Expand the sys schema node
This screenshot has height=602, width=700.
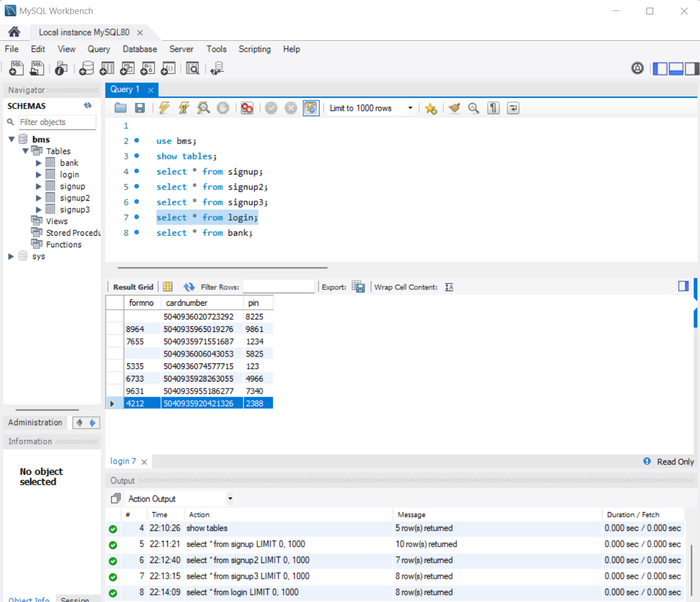point(11,256)
